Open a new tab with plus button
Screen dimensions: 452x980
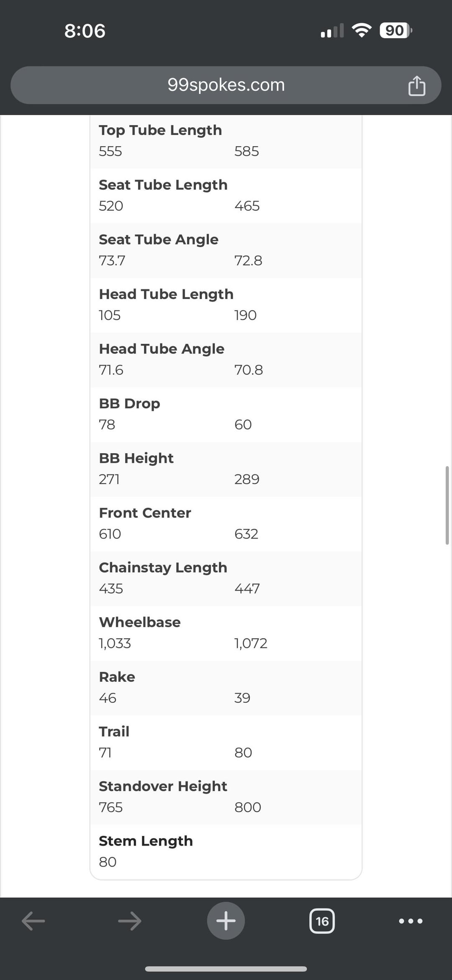tap(226, 921)
